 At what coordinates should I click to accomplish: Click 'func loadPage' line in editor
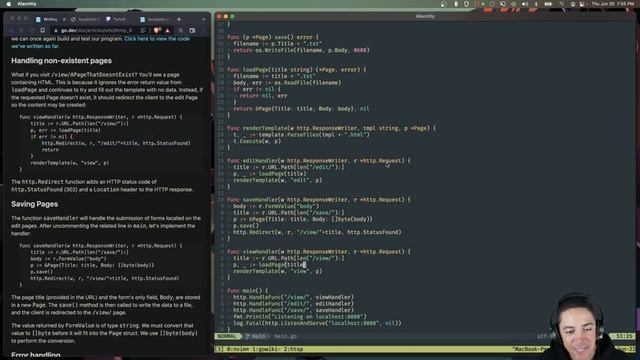tap(296, 70)
